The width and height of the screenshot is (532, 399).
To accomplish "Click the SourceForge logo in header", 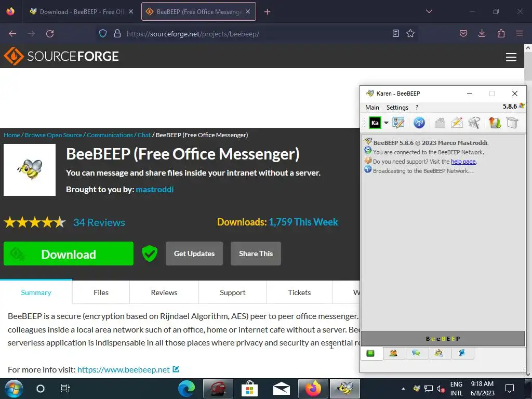I will coord(61,56).
